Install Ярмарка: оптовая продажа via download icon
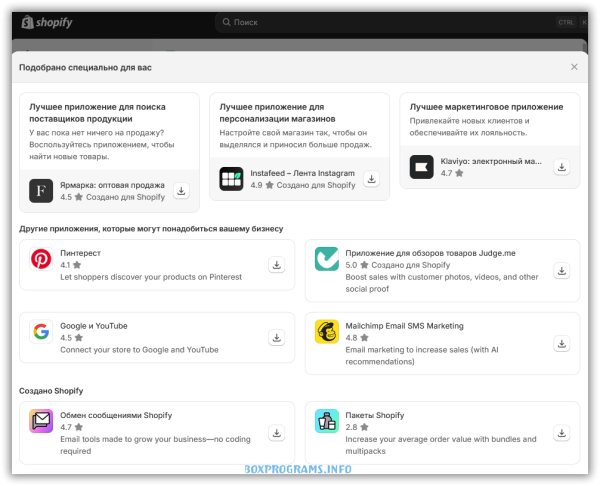This screenshot has width=600, height=486. 181,191
